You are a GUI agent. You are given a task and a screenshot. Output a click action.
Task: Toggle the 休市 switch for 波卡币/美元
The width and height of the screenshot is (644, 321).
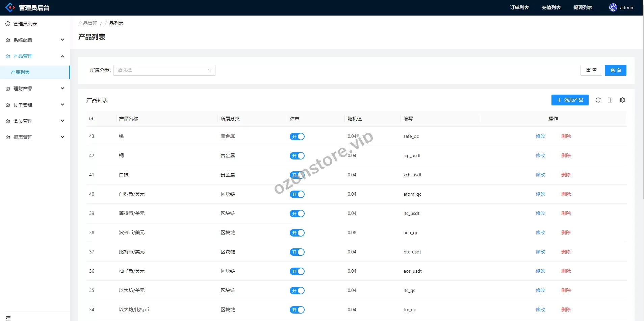click(x=297, y=233)
